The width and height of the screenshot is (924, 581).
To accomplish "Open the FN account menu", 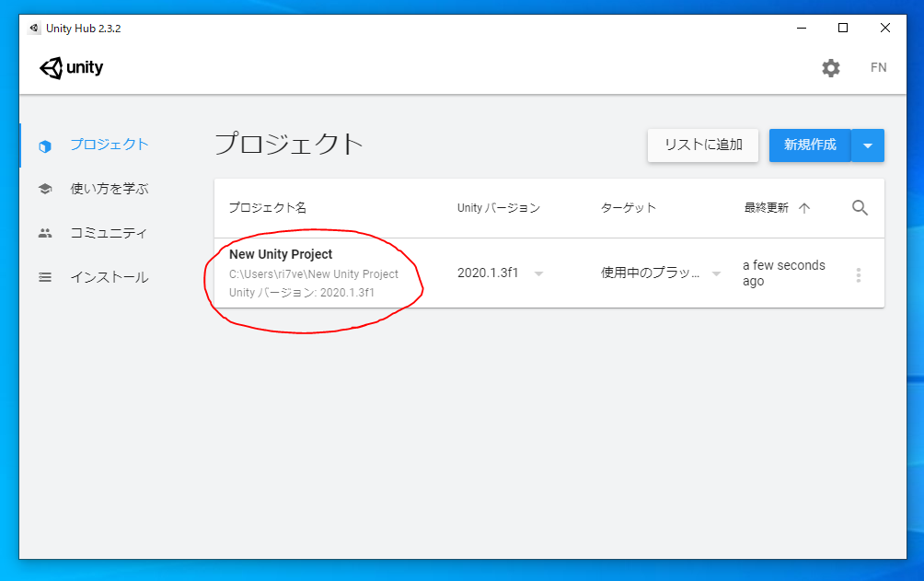I will 878,67.
